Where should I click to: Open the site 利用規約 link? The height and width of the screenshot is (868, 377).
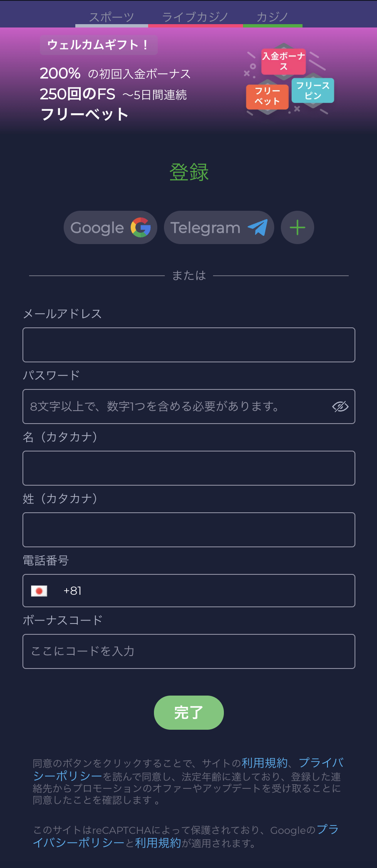(265, 763)
